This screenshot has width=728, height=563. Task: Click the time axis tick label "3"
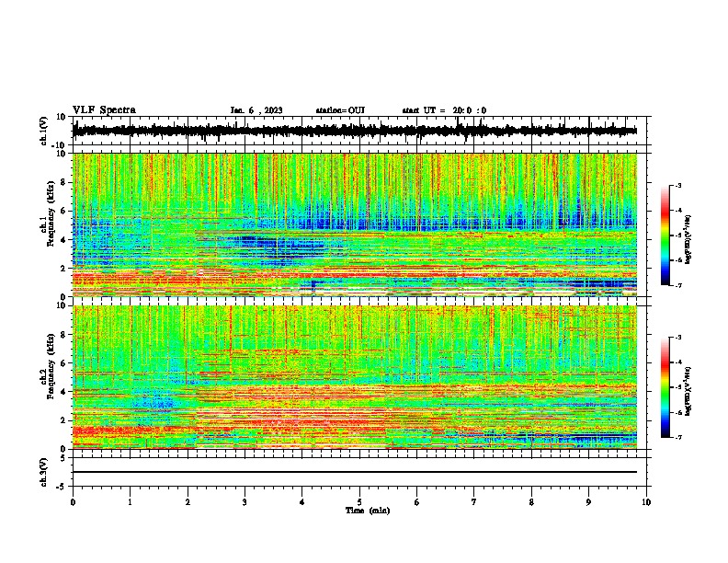click(245, 502)
